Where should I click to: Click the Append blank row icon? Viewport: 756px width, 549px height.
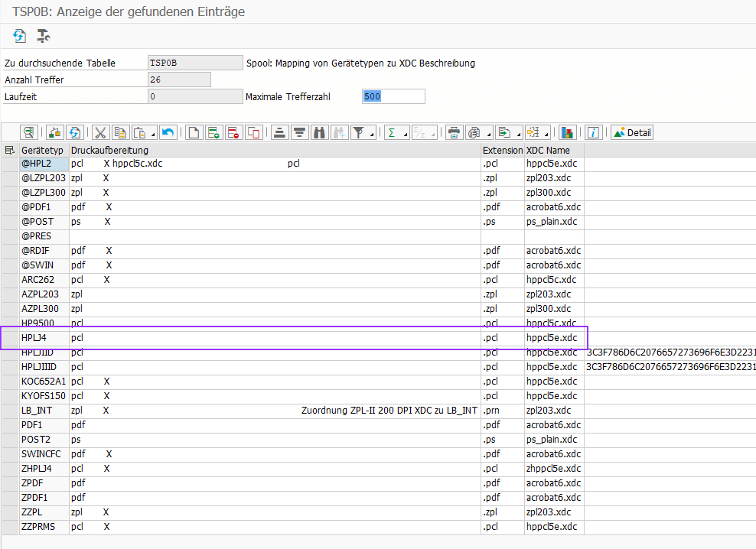[x=194, y=132]
